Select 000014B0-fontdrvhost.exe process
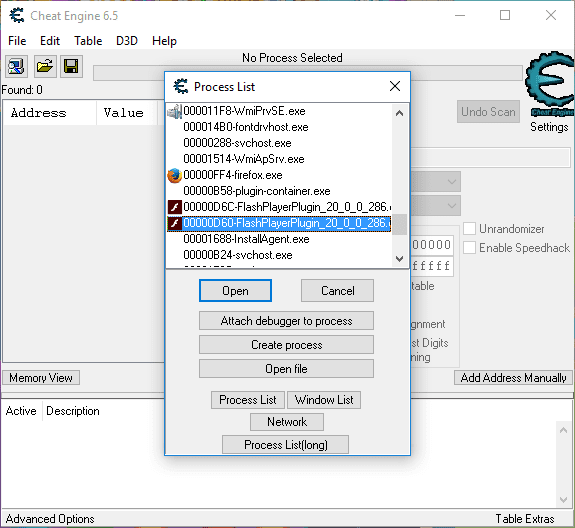The height and width of the screenshot is (528, 575). 246,127
